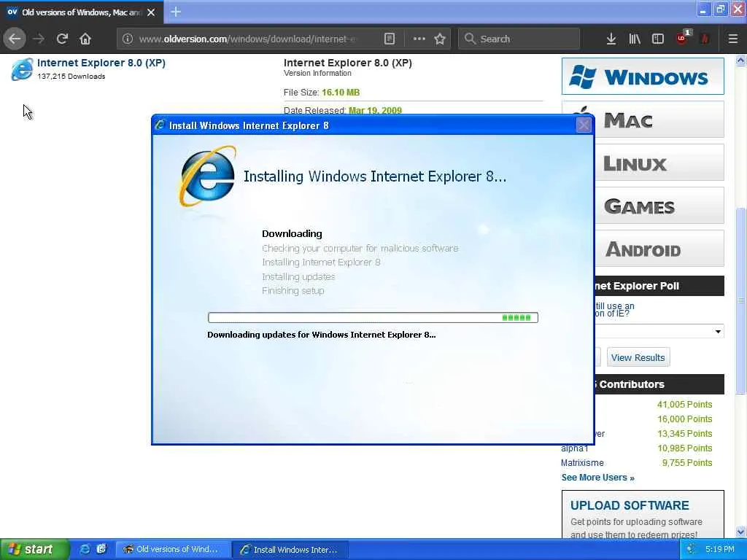Click the 16.10 MB file size text
Image resolution: width=747 pixels, height=560 pixels.
341,93
